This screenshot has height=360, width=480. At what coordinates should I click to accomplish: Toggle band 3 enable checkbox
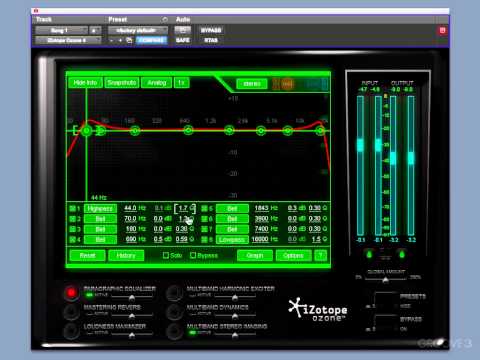[72, 229]
